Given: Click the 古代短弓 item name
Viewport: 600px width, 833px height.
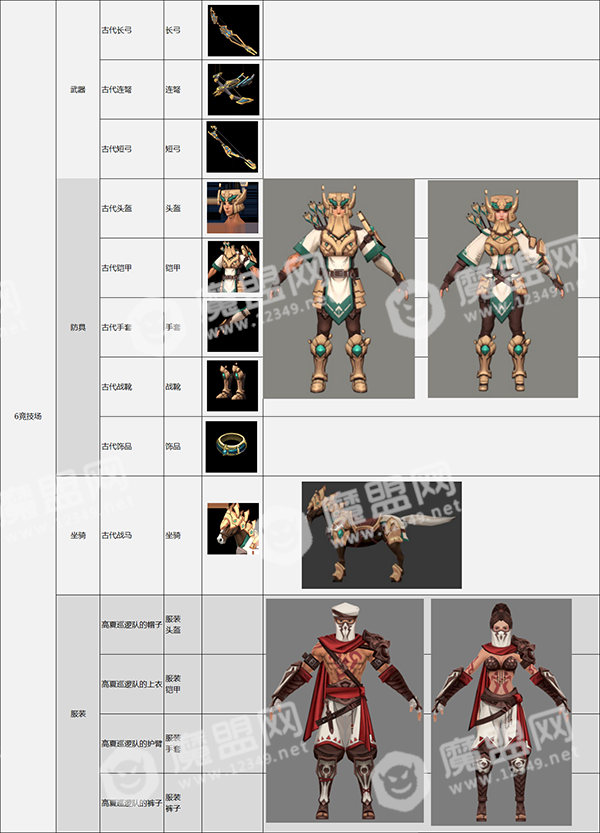Looking at the screenshot, I should click(117, 149).
